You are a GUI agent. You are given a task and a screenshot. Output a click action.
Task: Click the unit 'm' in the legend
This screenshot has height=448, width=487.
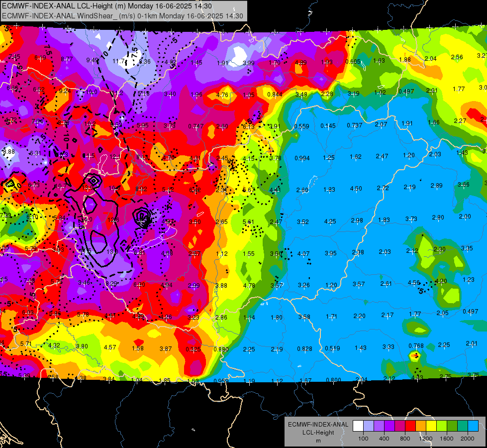pos(318,441)
